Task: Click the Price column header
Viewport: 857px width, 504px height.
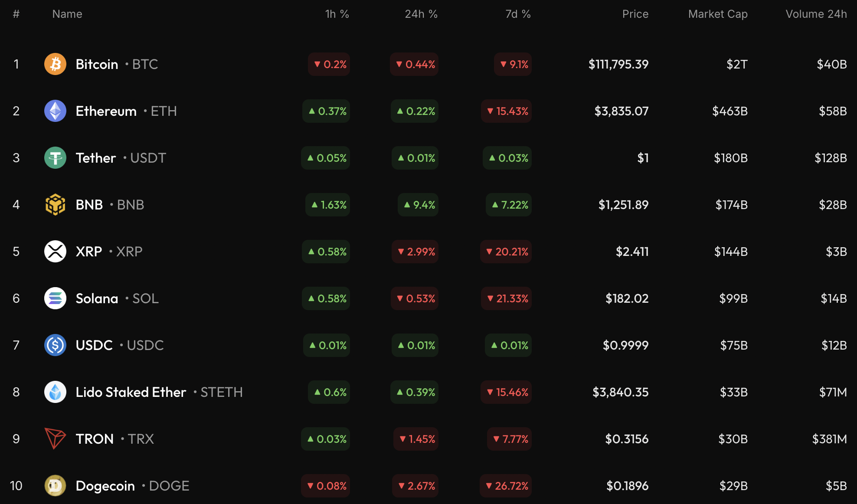Action: (x=635, y=14)
